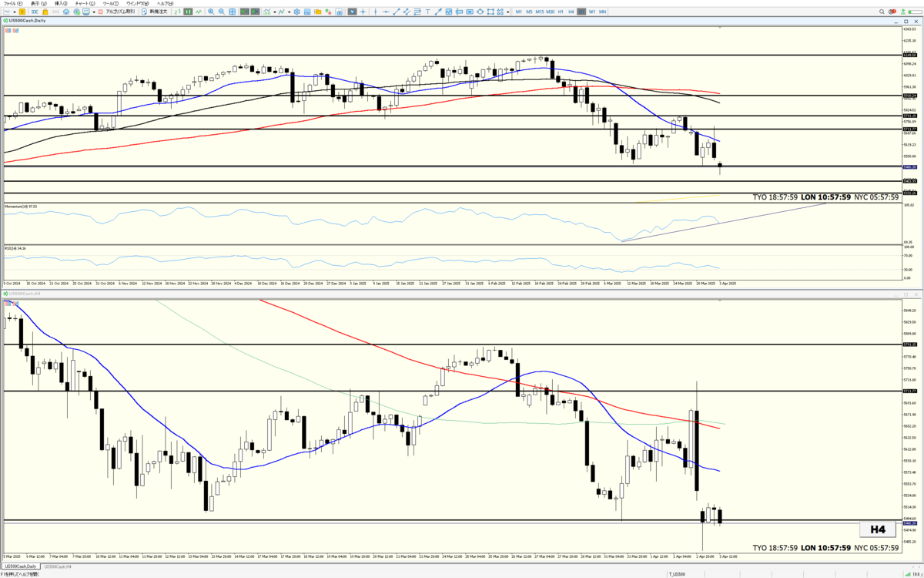Select the D1 timeframe button
This screenshot has width=924, height=578.
click(x=581, y=12)
